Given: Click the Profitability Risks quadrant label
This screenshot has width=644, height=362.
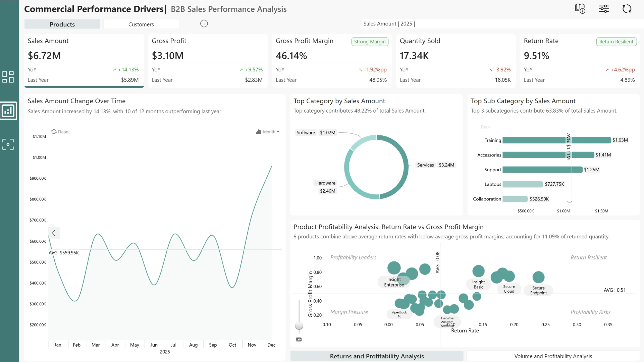Looking at the screenshot, I should pyautogui.click(x=590, y=312).
